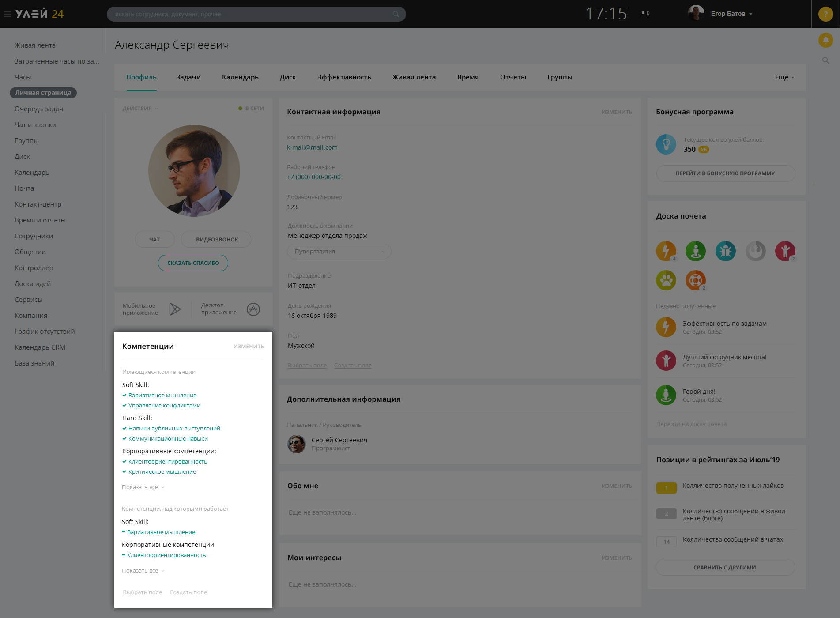Click red badge beside Лучший сотрудник месяца
This screenshot has height=618, width=840.
point(666,361)
